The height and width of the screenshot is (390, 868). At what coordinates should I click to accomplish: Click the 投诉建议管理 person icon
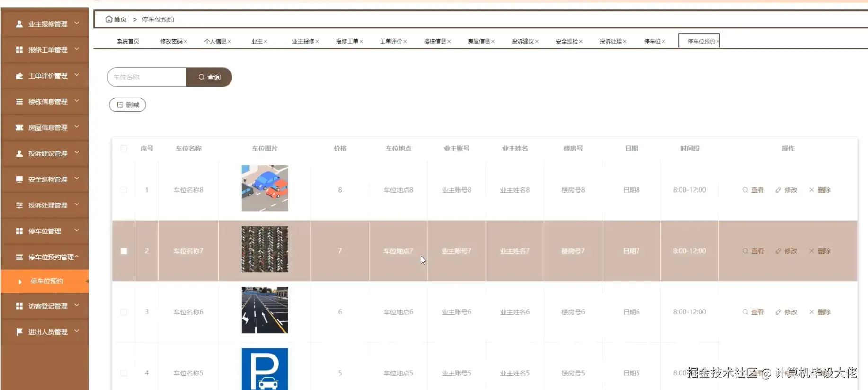coord(19,153)
